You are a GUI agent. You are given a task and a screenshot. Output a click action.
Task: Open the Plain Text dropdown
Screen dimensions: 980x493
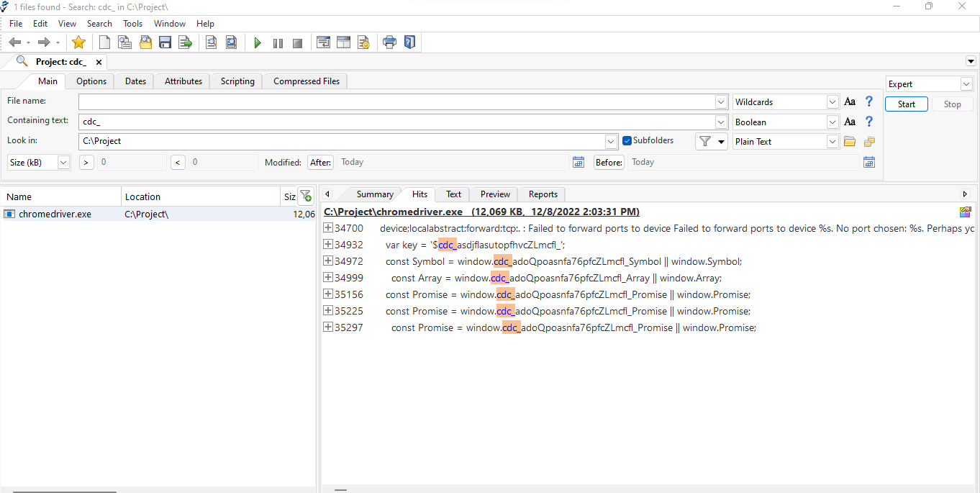tap(832, 142)
